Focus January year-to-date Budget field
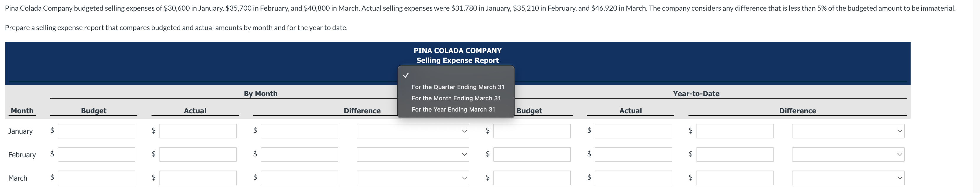980x193 pixels. click(532, 131)
